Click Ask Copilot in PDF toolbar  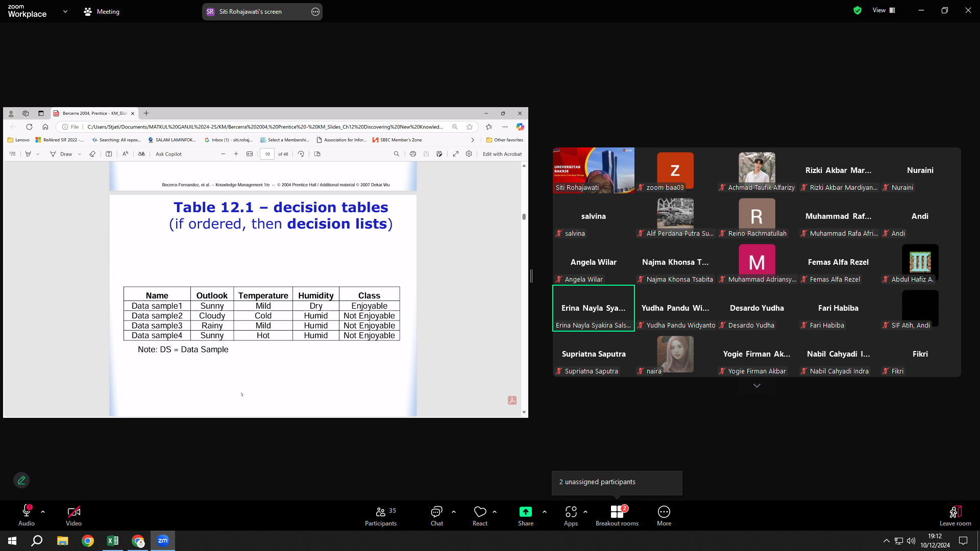coord(168,154)
